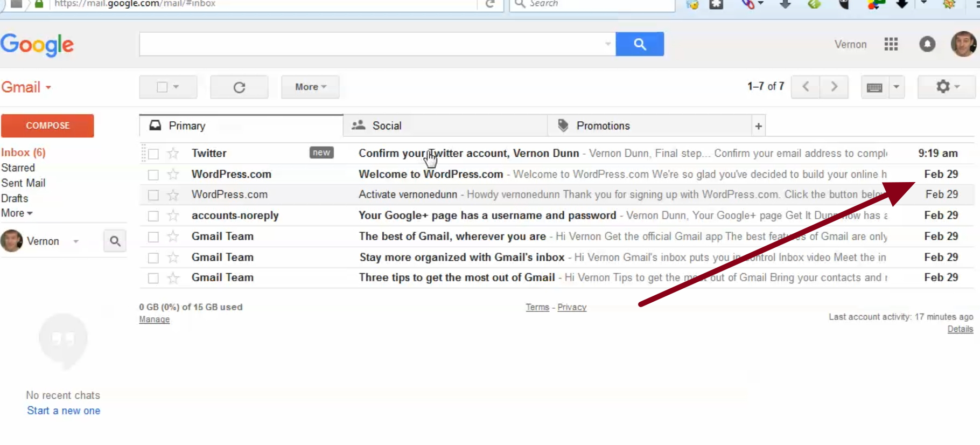
Task: Open the More actions dropdown
Action: coord(310,87)
